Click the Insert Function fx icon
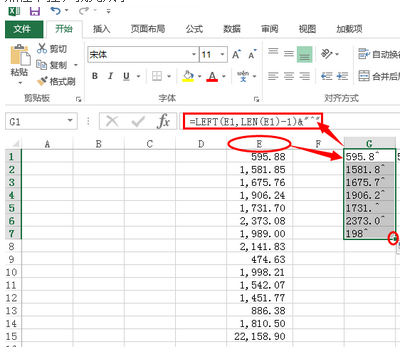The width and height of the screenshot is (414, 361). click(163, 121)
